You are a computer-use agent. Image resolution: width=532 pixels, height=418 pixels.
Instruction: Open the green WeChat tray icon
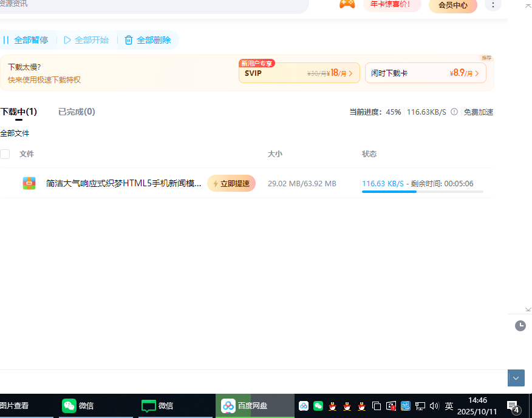[x=318, y=406]
